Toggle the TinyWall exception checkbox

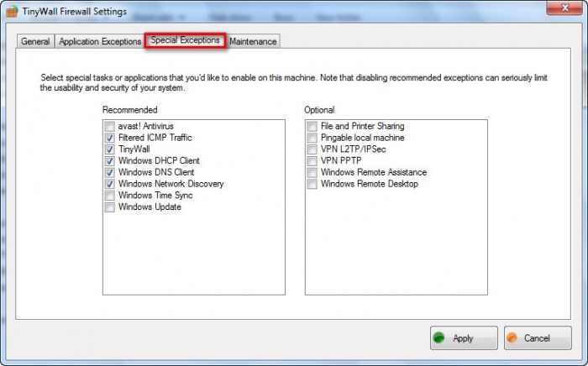[x=109, y=149]
